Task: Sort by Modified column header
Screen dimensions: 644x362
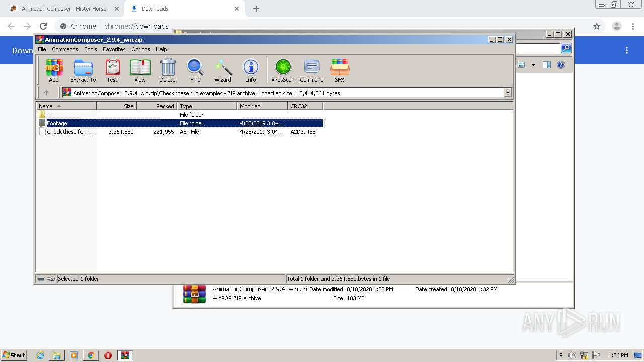Action: click(262, 106)
